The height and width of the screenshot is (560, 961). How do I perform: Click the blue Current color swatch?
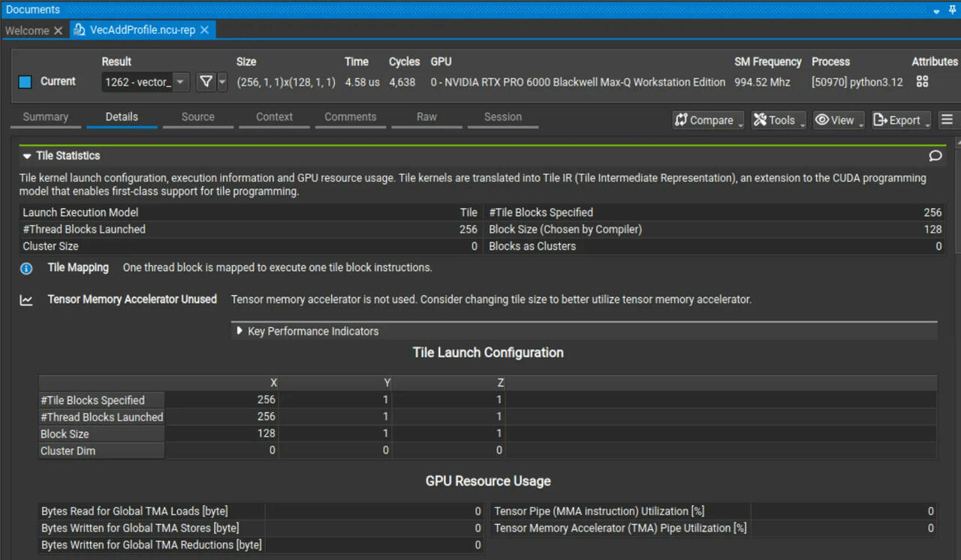25,82
